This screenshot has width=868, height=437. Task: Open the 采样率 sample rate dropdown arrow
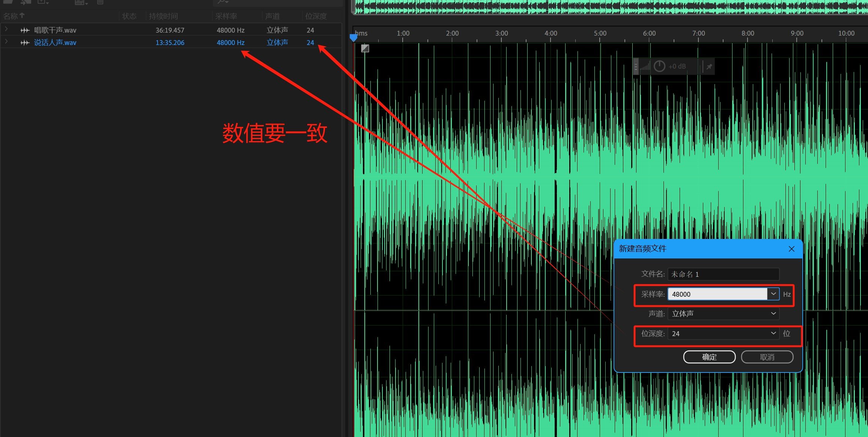pyautogui.click(x=773, y=294)
